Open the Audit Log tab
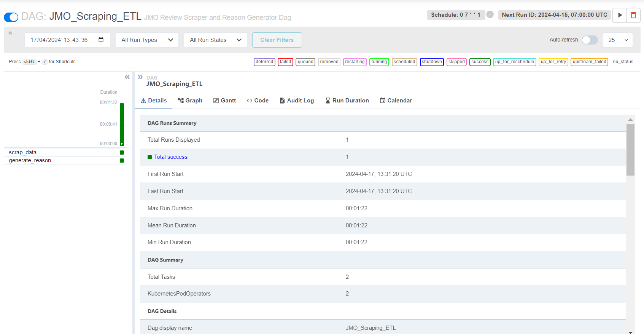This screenshot has width=644, height=334. (297, 101)
